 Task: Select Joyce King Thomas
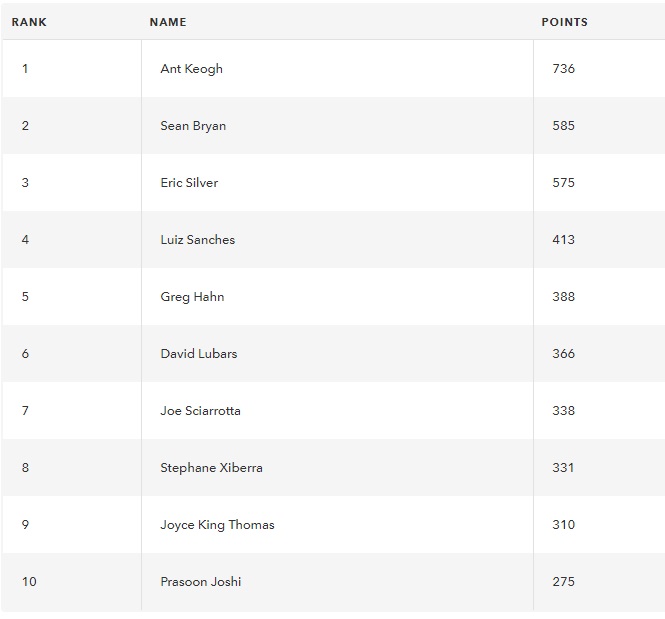point(217,525)
